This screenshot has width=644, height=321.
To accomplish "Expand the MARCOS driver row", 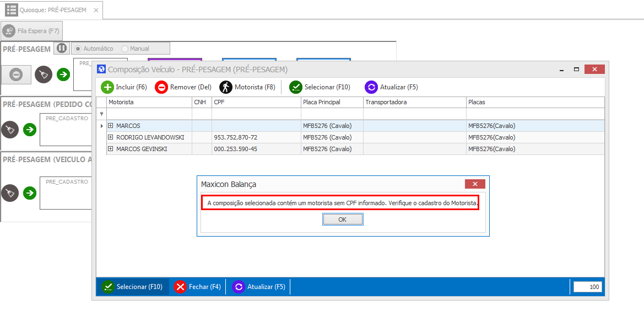I will point(111,126).
